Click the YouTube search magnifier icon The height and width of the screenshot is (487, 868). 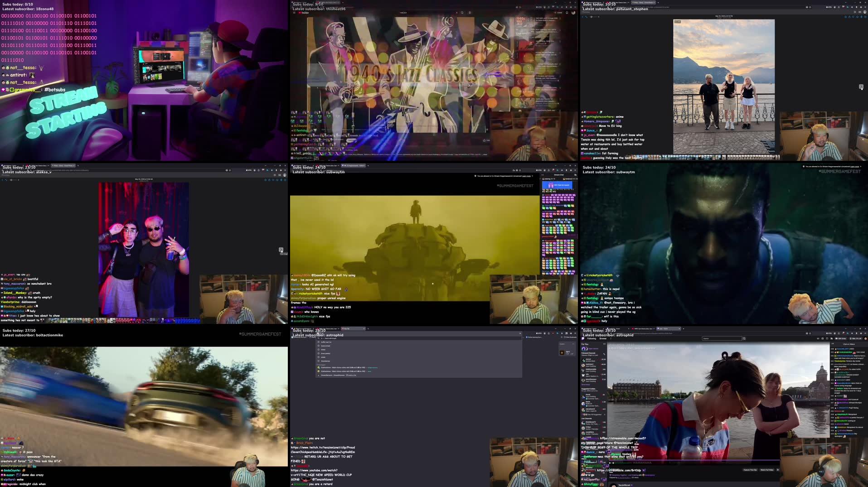[x=462, y=13]
